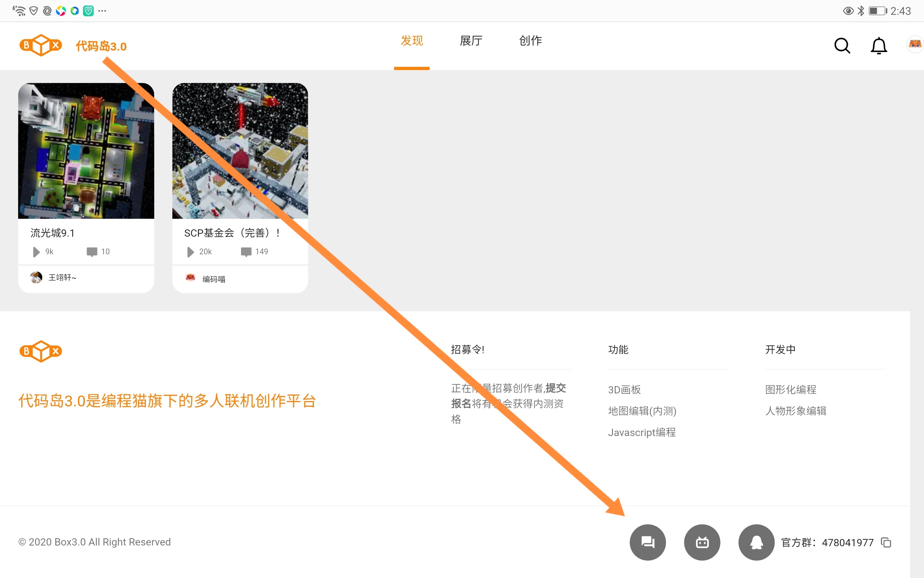Click the SCP基金会（完善）！ title
Screen dimensions: 924x578
click(232, 233)
